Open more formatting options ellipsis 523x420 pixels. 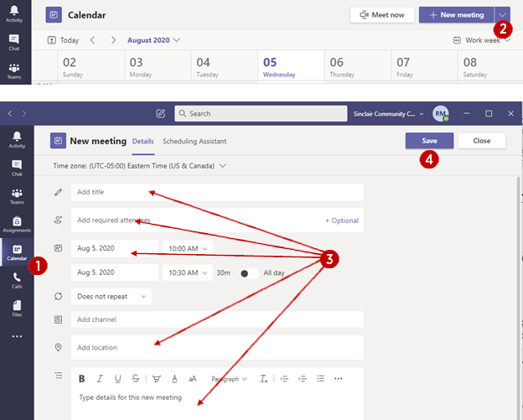[339, 379]
